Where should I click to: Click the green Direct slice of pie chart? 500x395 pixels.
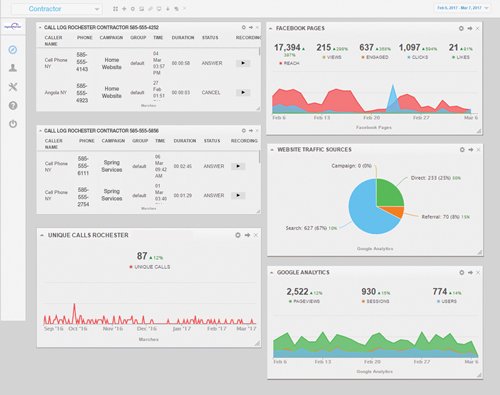pos(389,193)
